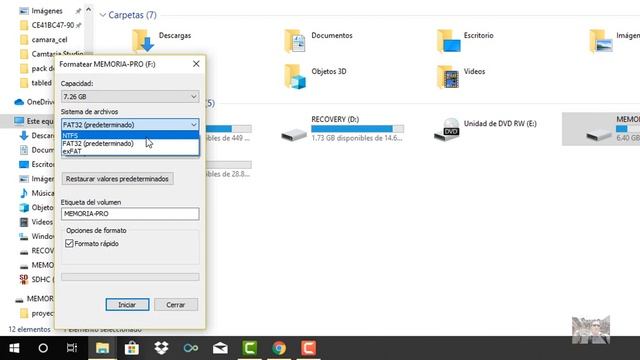Open red Camtasia recorder taskbar icon
Screen dimensions: 640x360
point(309,348)
